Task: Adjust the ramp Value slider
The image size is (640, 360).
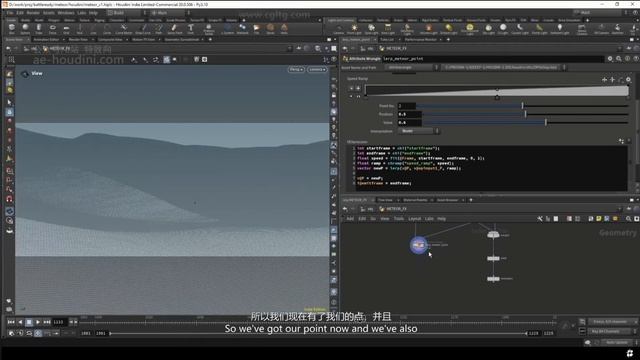Action: point(545,122)
